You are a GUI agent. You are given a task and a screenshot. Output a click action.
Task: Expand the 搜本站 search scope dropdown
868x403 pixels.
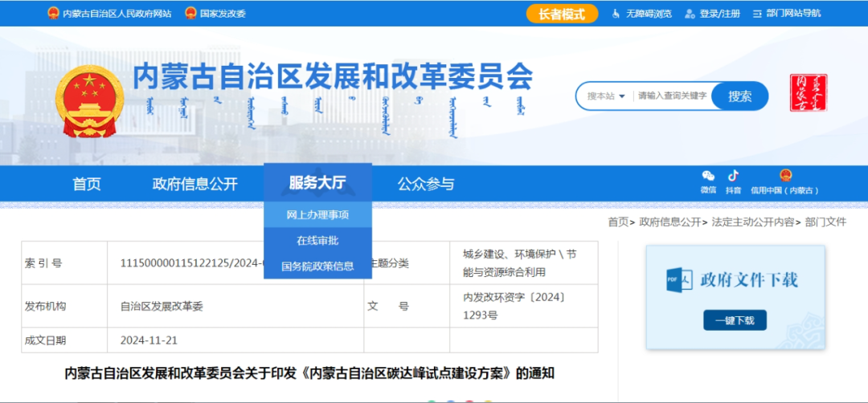click(x=605, y=96)
